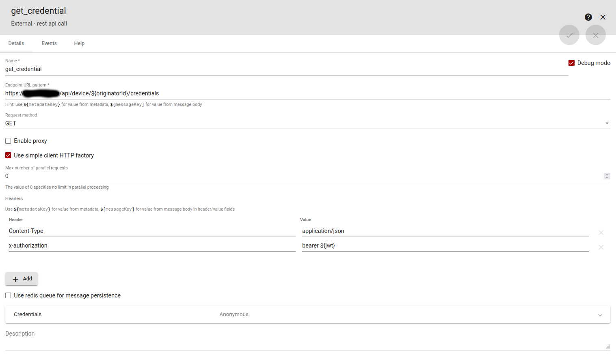Switch to the Events tab

(49, 43)
